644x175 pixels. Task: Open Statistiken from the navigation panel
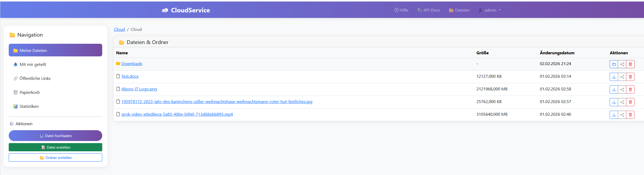coord(29,106)
